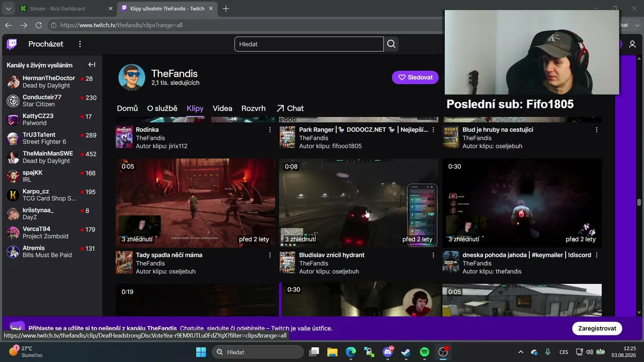This screenshot has width=644, height=362.
Task: View site information for twitch.tv
Action: [x=53, y=25]
